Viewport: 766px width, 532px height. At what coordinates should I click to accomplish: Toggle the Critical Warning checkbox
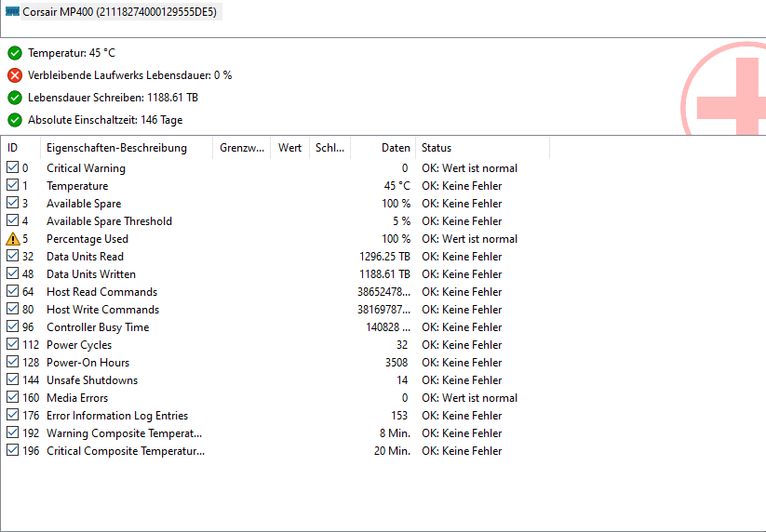[13, 167]
